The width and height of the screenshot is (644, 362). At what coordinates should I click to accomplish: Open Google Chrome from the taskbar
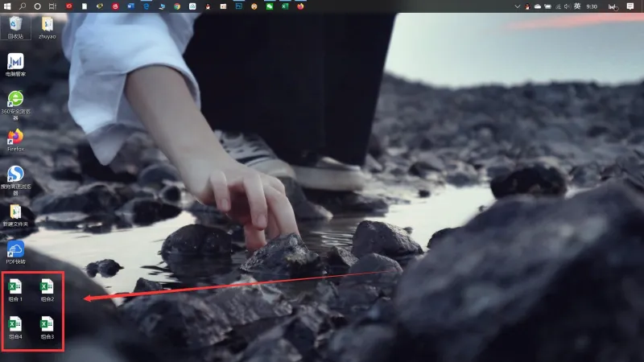(177, 6)
